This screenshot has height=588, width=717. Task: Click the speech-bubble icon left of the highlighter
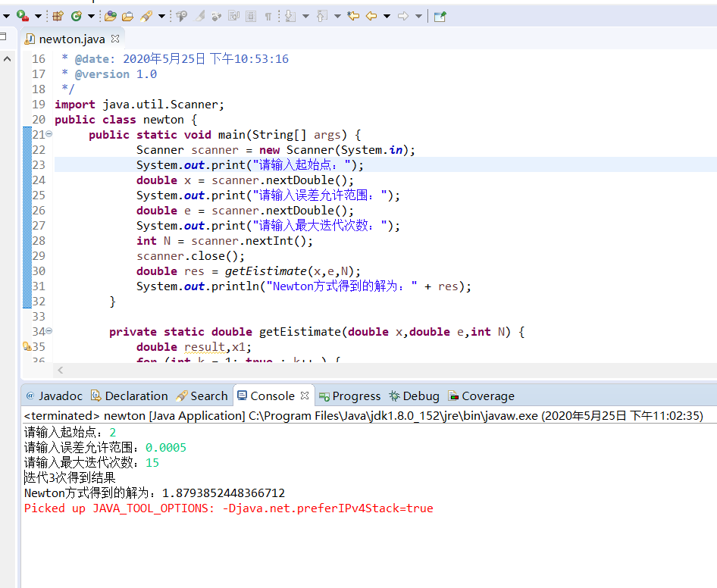point(182,17)
